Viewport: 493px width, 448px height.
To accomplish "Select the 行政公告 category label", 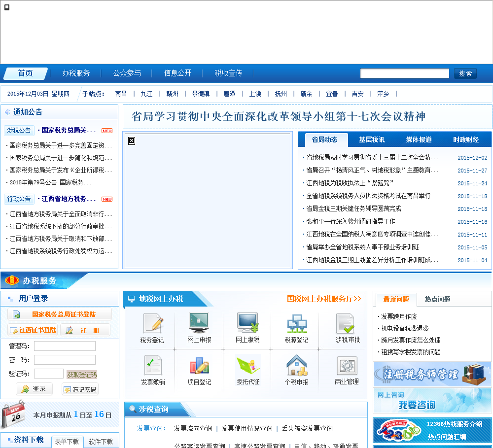I will coord(19,199).
